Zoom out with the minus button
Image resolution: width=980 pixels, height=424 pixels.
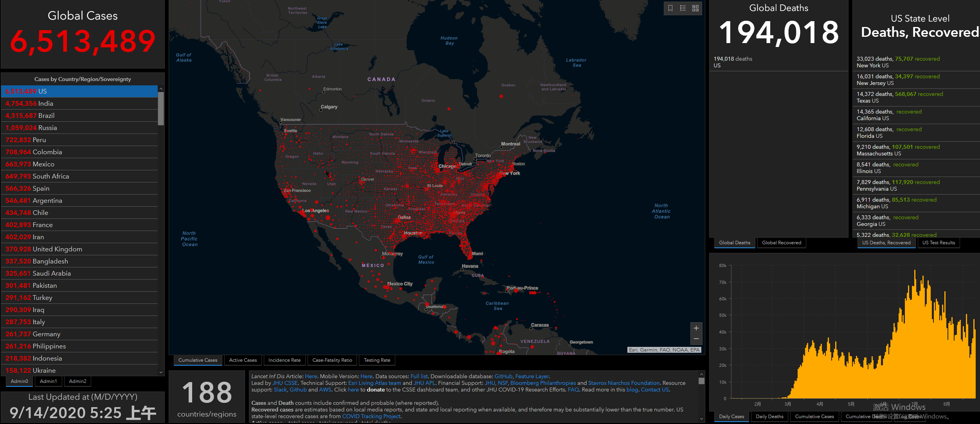(696, 339)
